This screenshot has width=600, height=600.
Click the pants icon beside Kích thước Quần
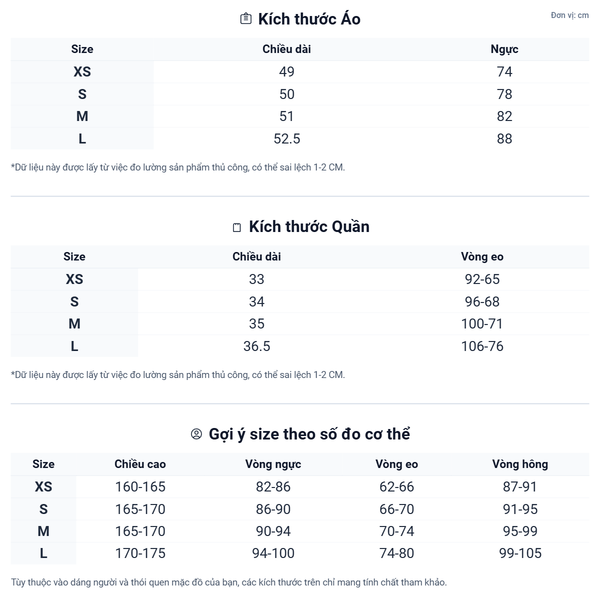[x=237, y=227]
